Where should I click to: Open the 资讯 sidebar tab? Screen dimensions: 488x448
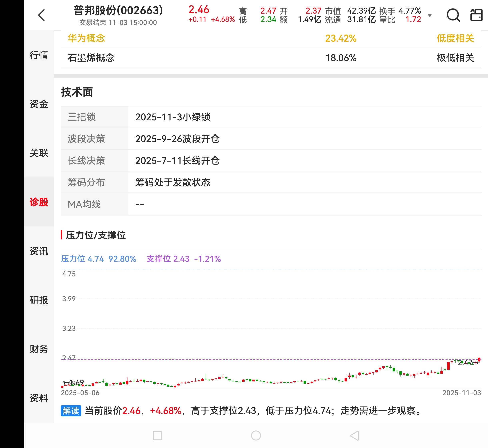tap(39, 251)
